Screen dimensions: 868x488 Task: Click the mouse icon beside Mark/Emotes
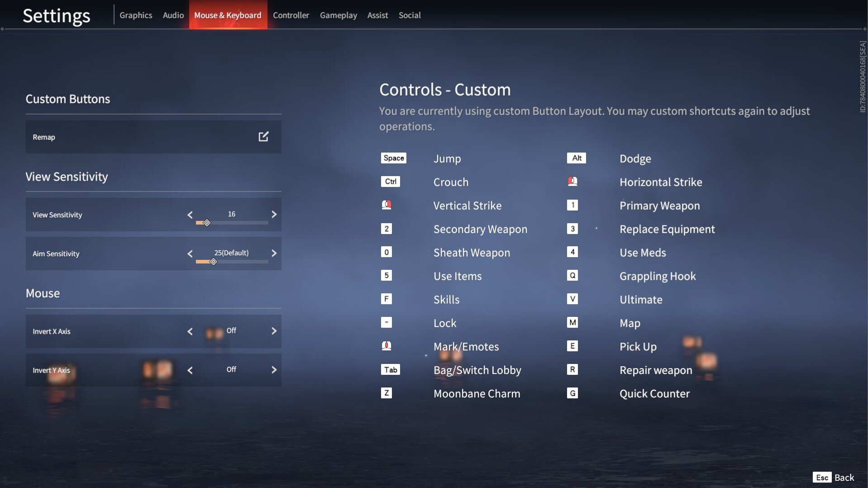[x=386, y=346]
